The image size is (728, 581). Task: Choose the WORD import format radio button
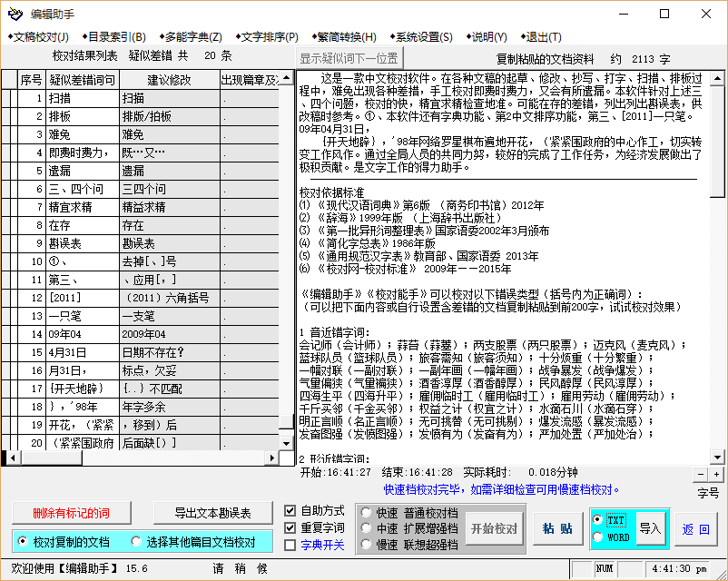click(597, 537)
